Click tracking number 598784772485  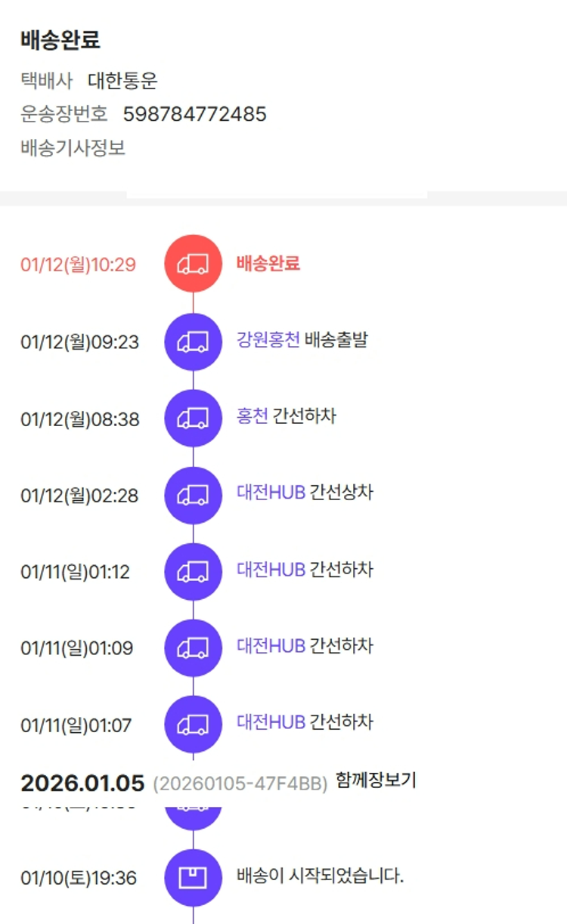[194, 114]
